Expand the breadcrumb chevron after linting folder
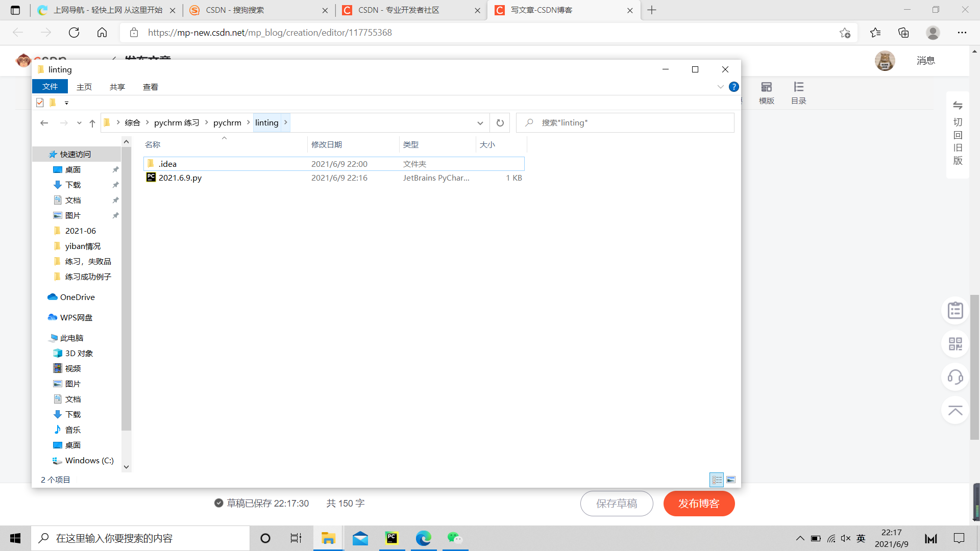This screenshot has width=980, height=551. (285, 122)
